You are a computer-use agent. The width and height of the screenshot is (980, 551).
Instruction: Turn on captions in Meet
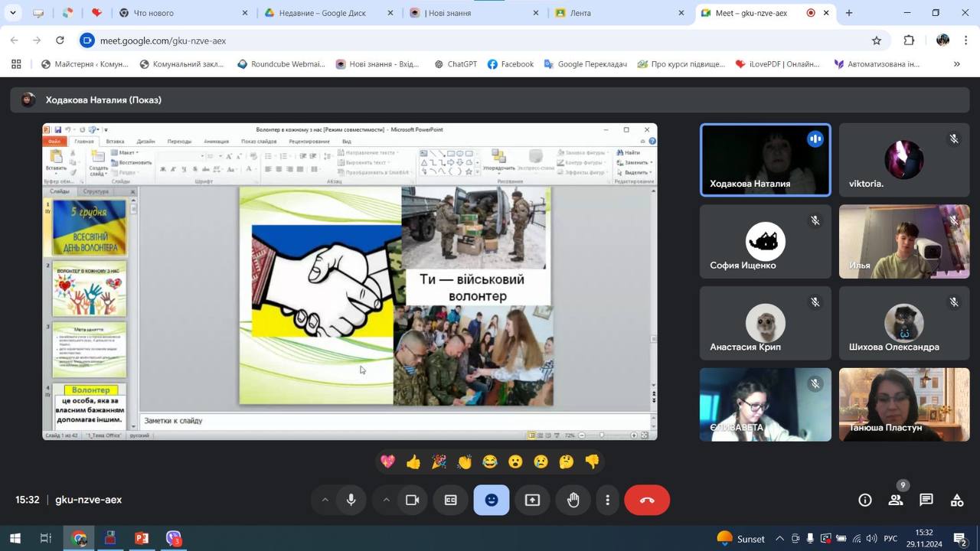pyautogui.click(x=451, y=500)
